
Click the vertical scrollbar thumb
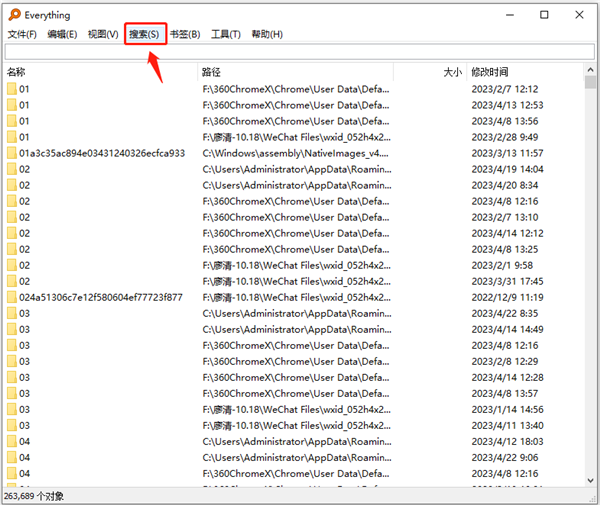tap(590, 82)
